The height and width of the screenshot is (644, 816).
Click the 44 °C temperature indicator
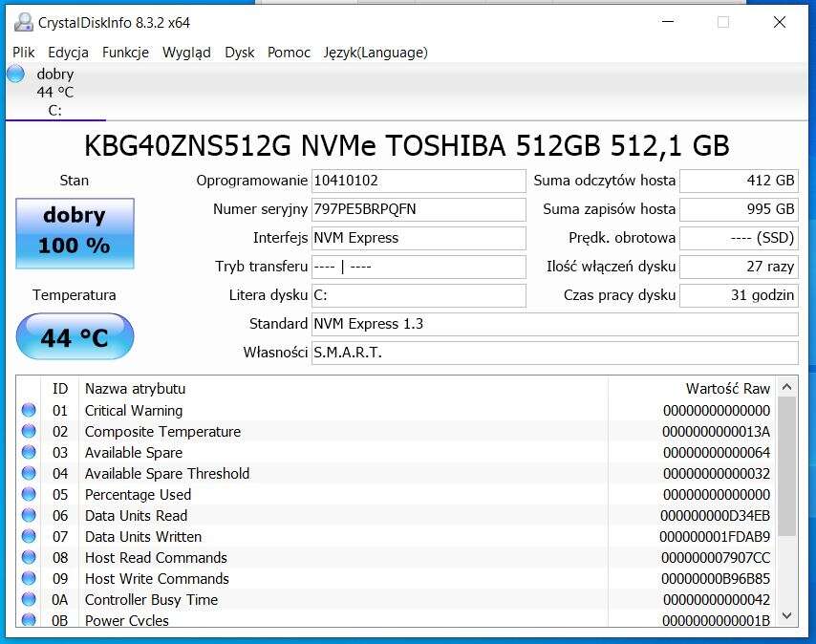pyautogui.click(x=75, y=336)
